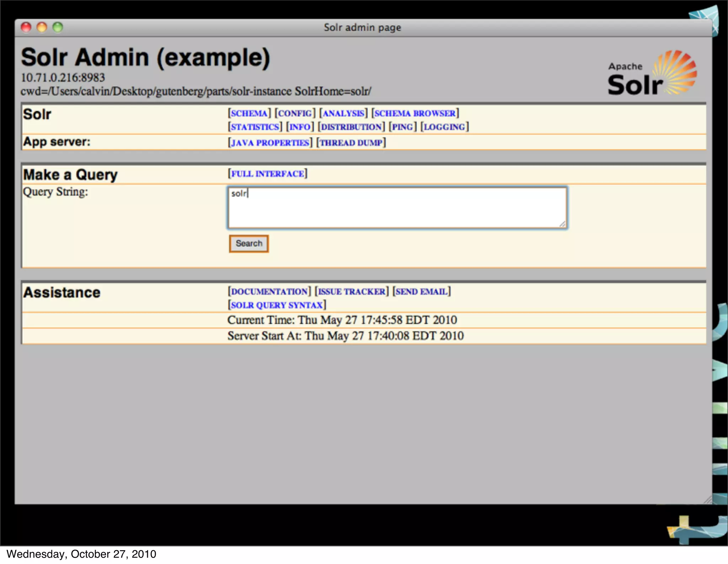The height and width of the screenshot is (564, 728).
Task: Click inside the Query String text box
Action: click(x=397, y=208)
